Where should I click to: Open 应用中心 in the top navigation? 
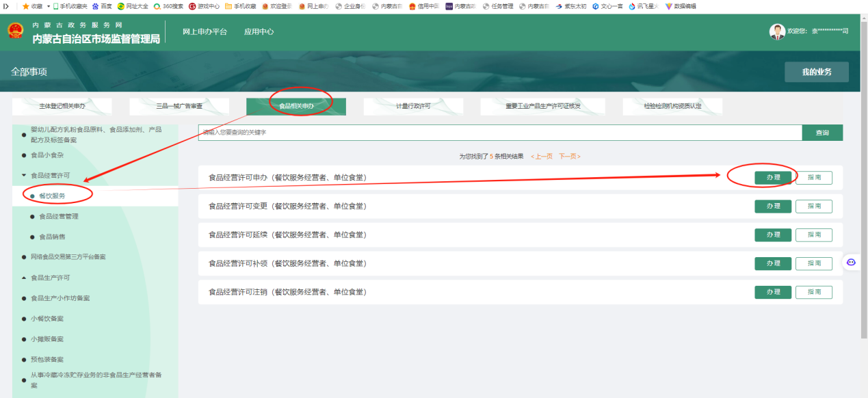coord(259,32)
